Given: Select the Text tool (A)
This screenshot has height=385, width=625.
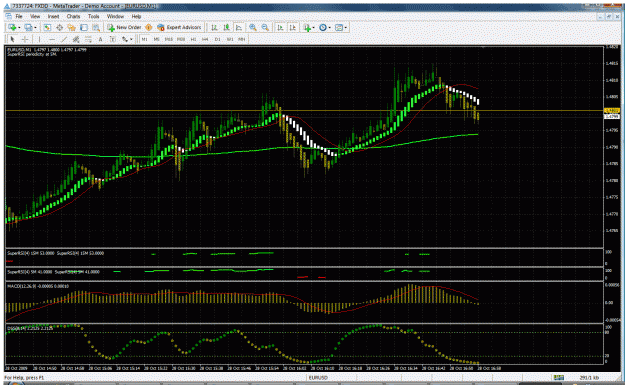Looking at the screenshot, I should (100, 39).
